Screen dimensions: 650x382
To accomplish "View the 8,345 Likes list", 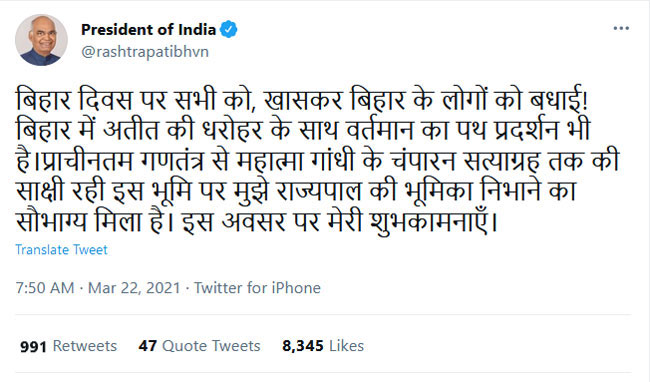I will (323, 346).
